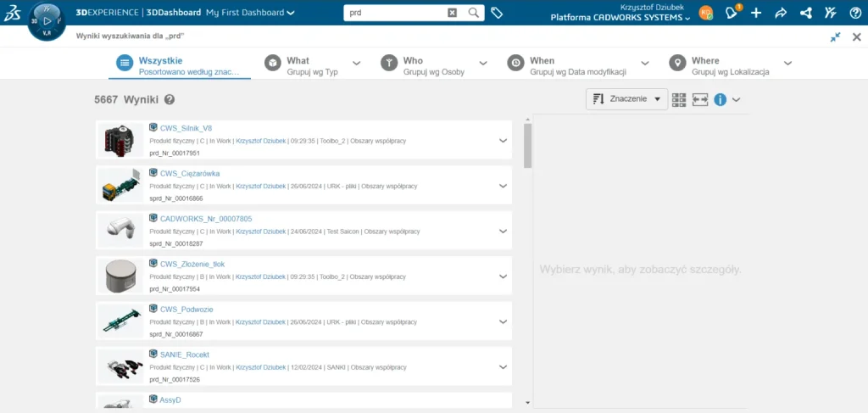Image resolution: width=868 pixels, height=413 pixels.
Task: Click the blue information icon
Action: point(720,100)
